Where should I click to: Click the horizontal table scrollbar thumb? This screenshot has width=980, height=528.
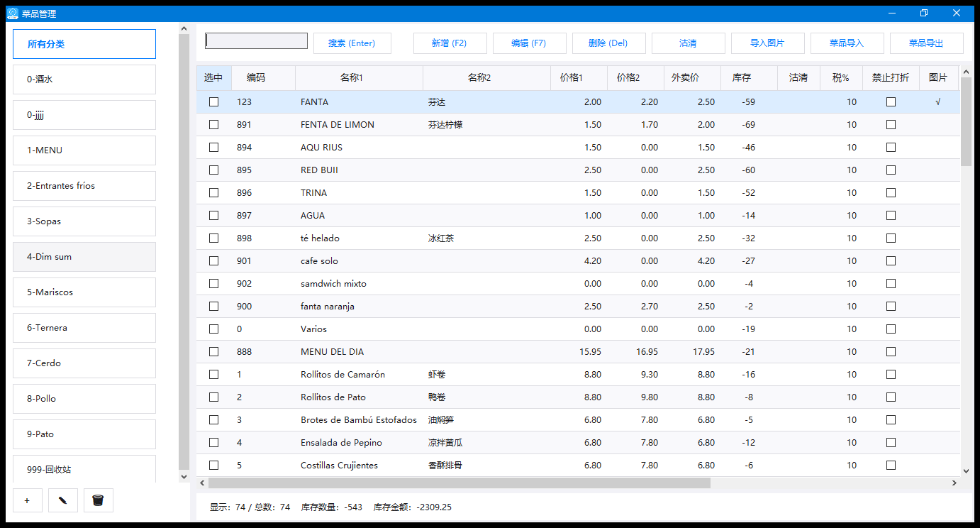click(460, 483)
